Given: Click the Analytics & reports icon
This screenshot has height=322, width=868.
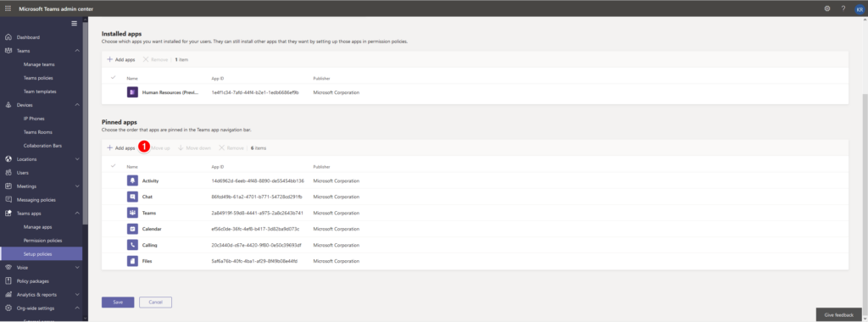Looking at the screenshot, I should 8,294.
